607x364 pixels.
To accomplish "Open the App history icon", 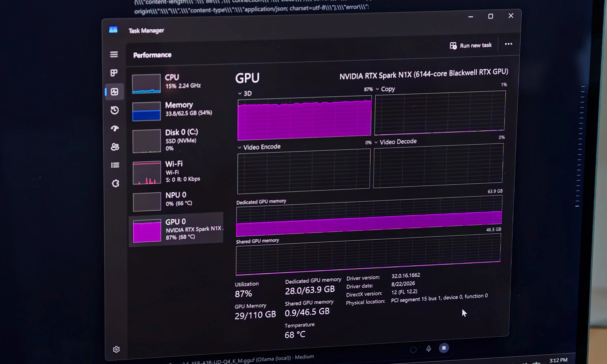I will (115, 110).
